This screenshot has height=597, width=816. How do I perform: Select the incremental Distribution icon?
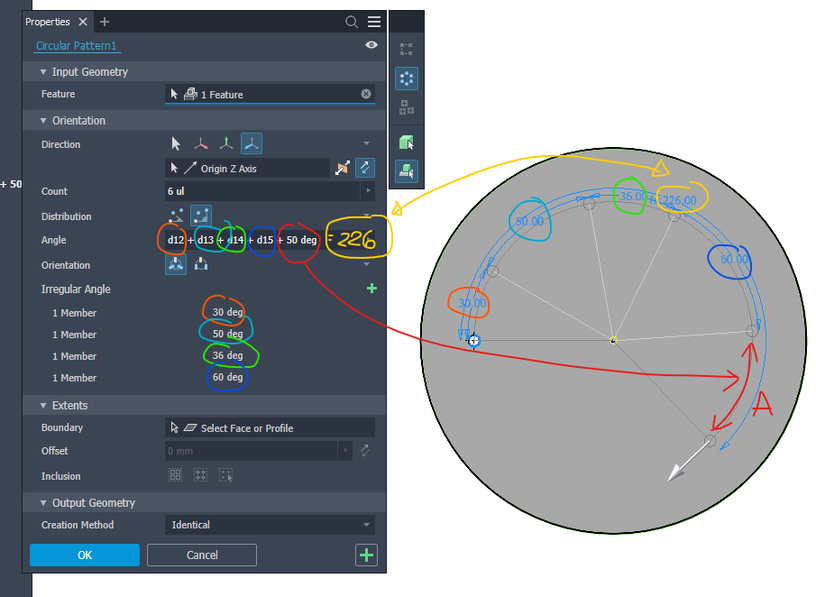[x=176, y=215]
